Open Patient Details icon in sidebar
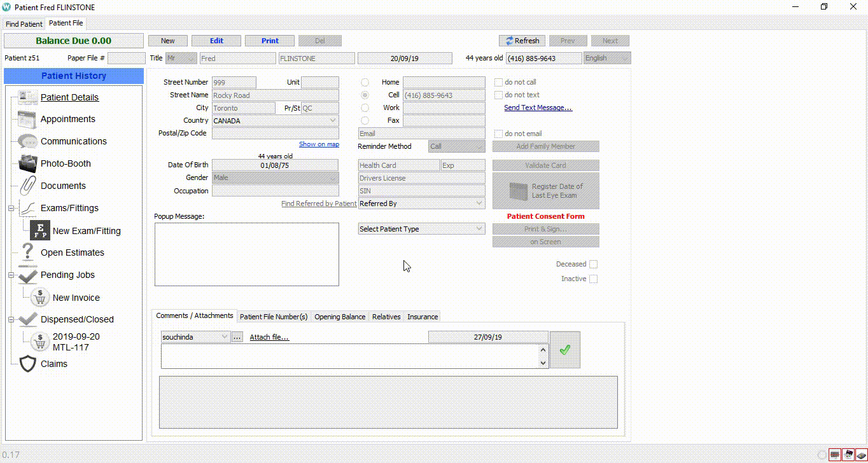The height and width of the screenshot is (463, 868). (27, 97)
